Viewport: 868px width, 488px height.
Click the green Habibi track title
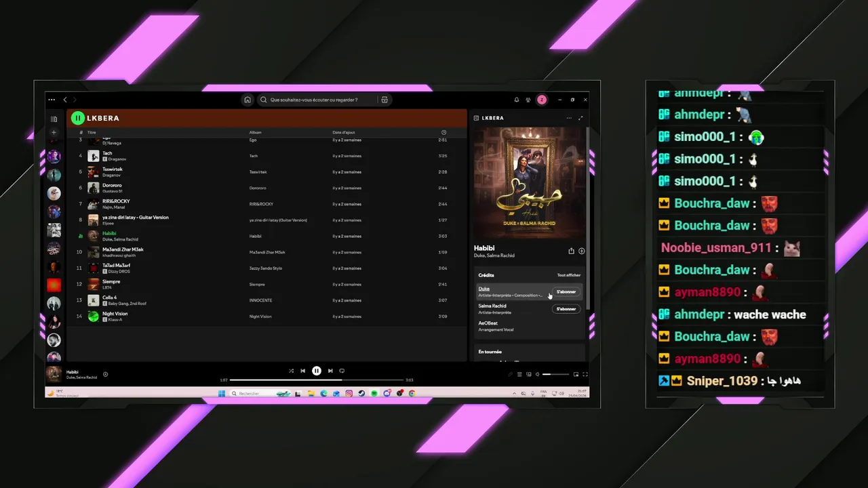108,233
